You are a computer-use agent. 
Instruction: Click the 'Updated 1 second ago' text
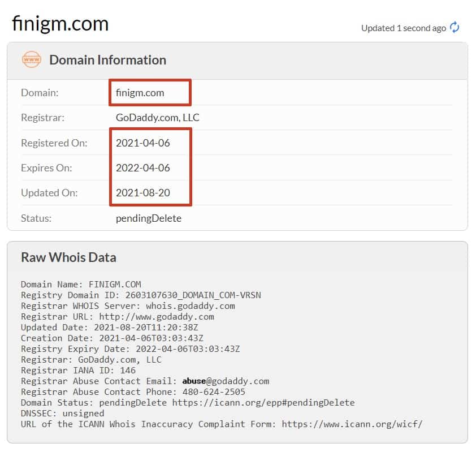tap(404, 28)
